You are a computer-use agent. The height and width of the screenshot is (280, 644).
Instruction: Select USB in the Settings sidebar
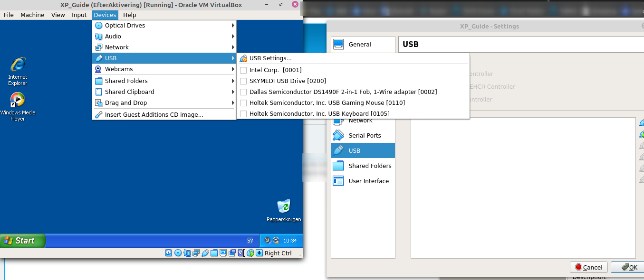tap(363, 150)
